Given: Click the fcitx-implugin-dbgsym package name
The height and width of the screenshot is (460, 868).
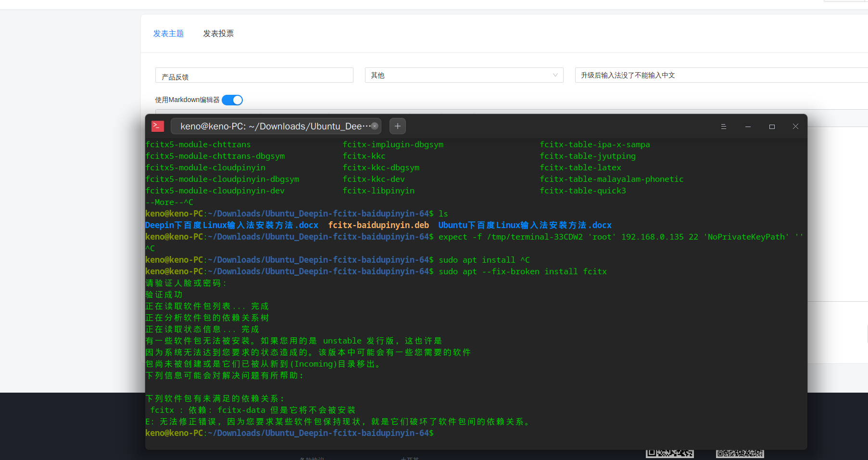Looking at the screenshot, I should (x=393, y=144).
